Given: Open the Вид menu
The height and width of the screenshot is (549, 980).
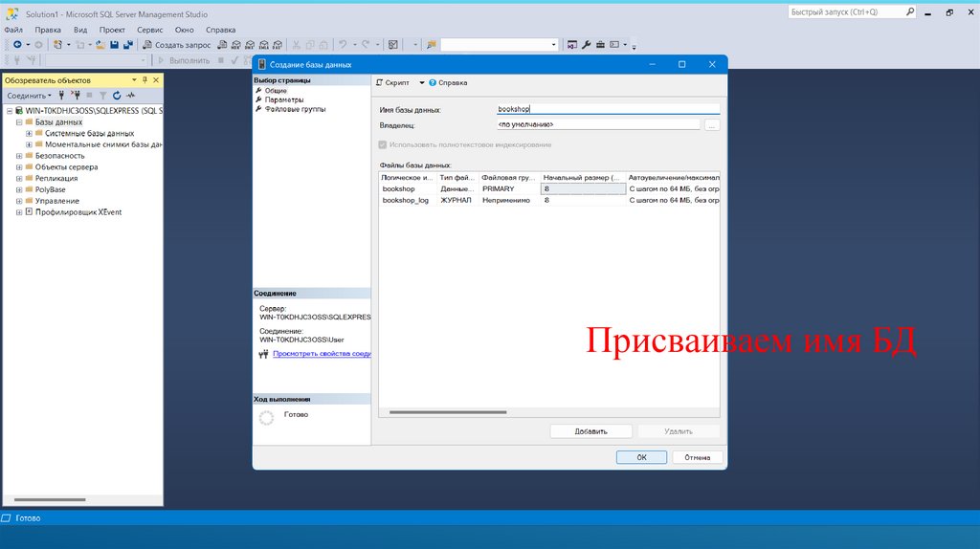Looking at the screenshot, I should [80, 30].
